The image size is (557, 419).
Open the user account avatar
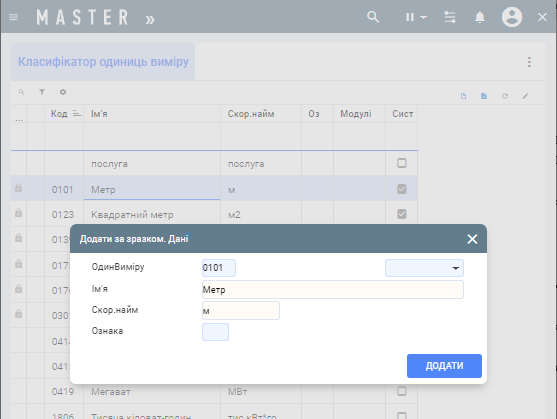[x=512, y=17]
